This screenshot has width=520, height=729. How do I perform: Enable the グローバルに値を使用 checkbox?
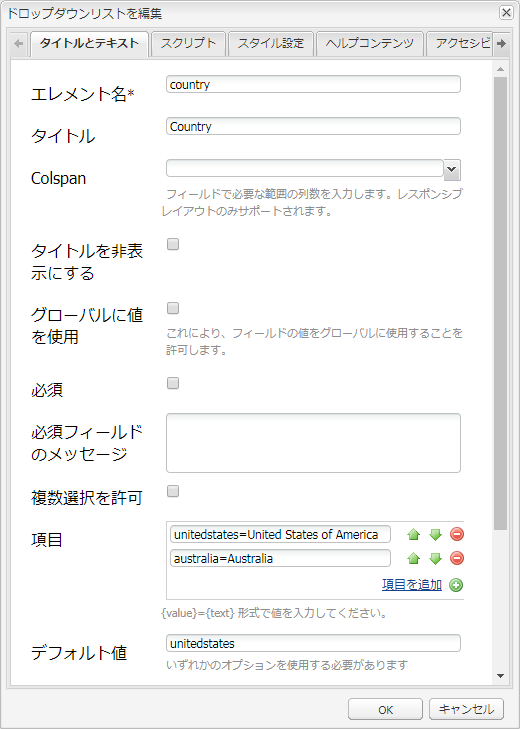point(173,308)
